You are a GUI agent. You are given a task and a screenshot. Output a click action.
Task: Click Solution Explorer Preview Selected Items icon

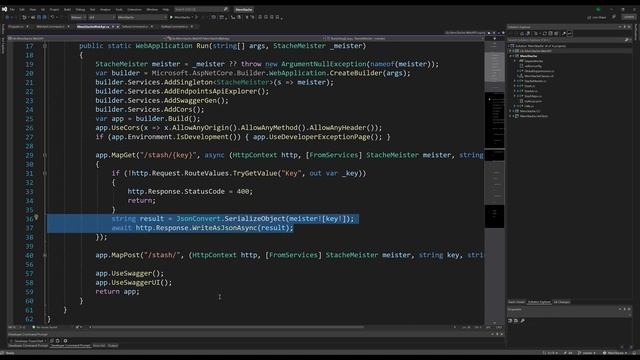click(x=570, y=33)
